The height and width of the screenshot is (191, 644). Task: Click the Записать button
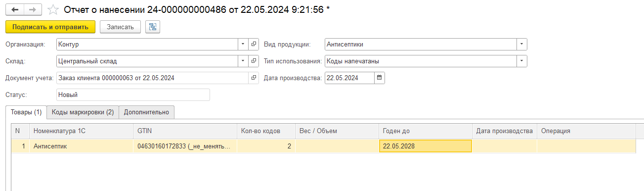(120, 27)
